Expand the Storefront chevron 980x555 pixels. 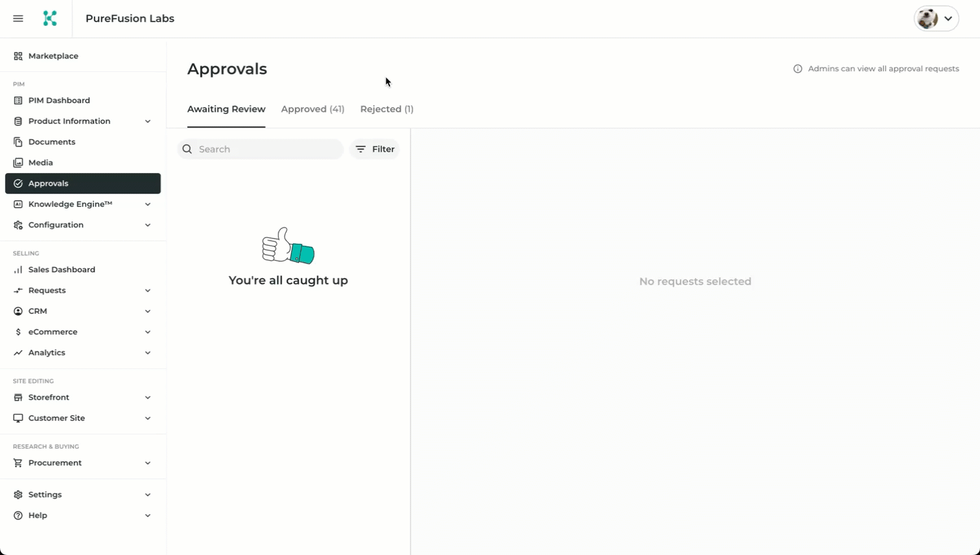click(148, 397)
